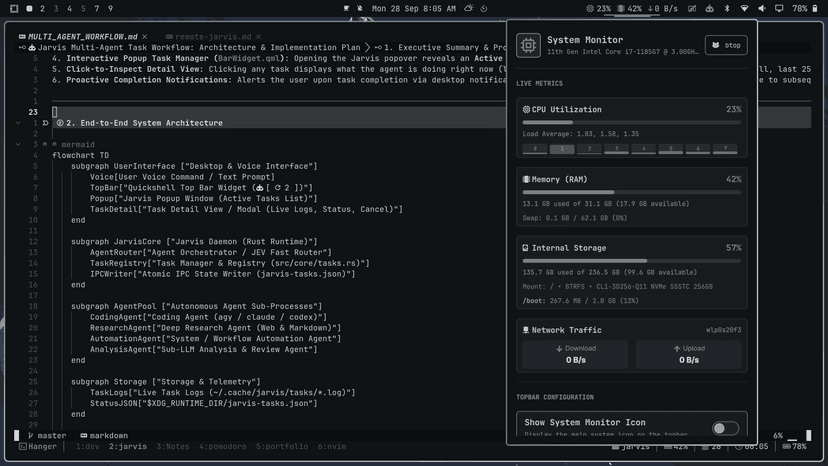This screenshot has width=828, height=466.
Task: Click the 'Load Average: 1.83, 1.58, 1.35' text
Action: click(581, 134)
